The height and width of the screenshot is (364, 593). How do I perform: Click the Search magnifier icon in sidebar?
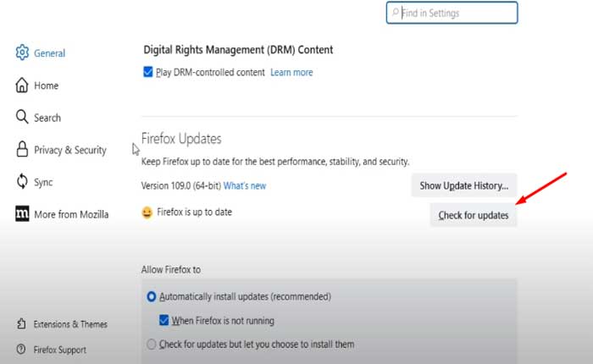click(22, 118)
